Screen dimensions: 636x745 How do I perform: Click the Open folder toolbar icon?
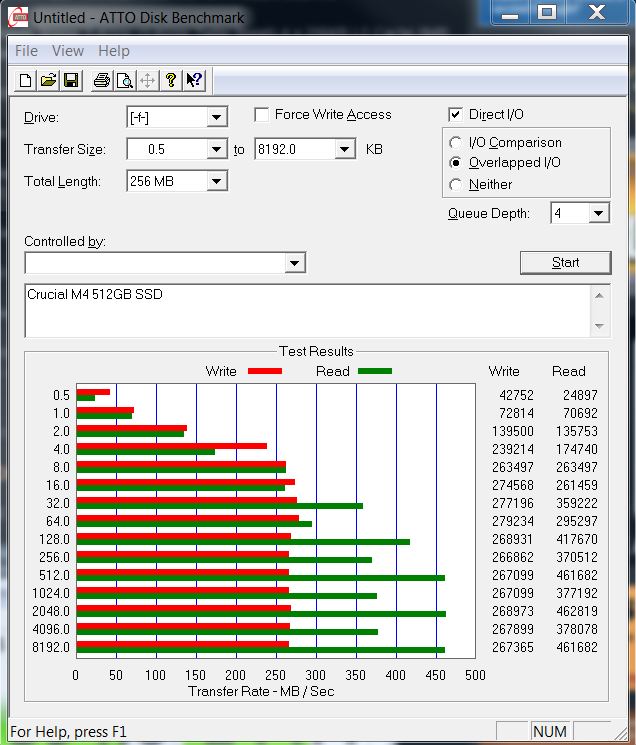tap(48, 81)
